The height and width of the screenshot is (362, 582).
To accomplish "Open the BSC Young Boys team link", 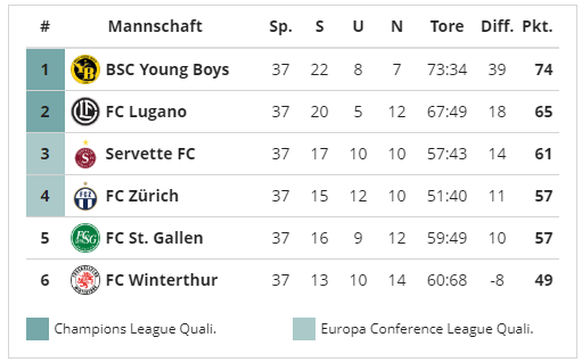I will coord(167,70).
